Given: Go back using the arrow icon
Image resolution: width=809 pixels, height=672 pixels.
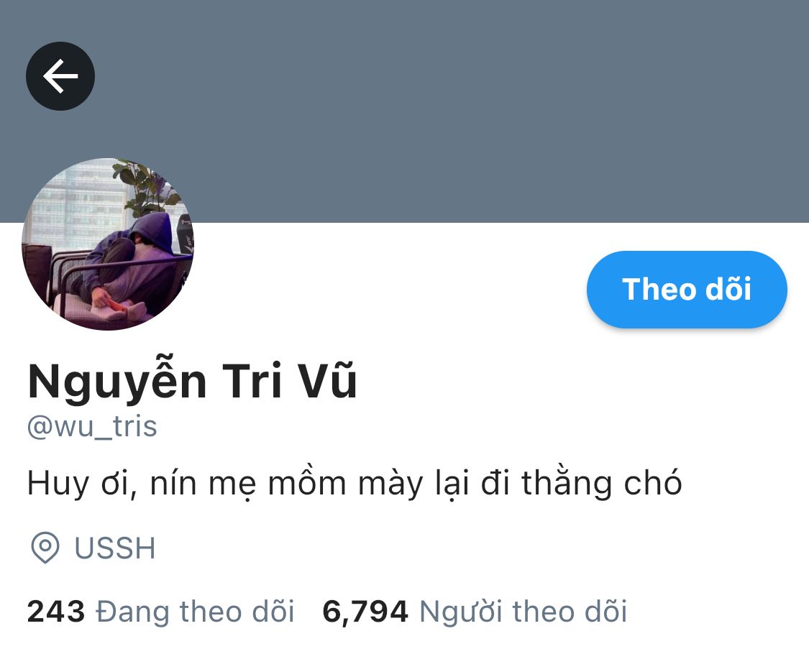Looking at the screenshot, I should (60, 75).
